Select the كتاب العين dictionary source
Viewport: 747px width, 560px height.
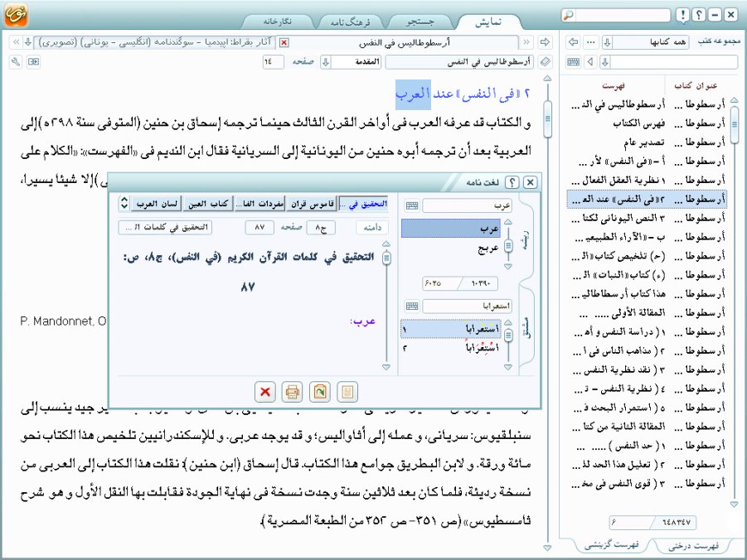pyautogui.click(x=208, y=204)
